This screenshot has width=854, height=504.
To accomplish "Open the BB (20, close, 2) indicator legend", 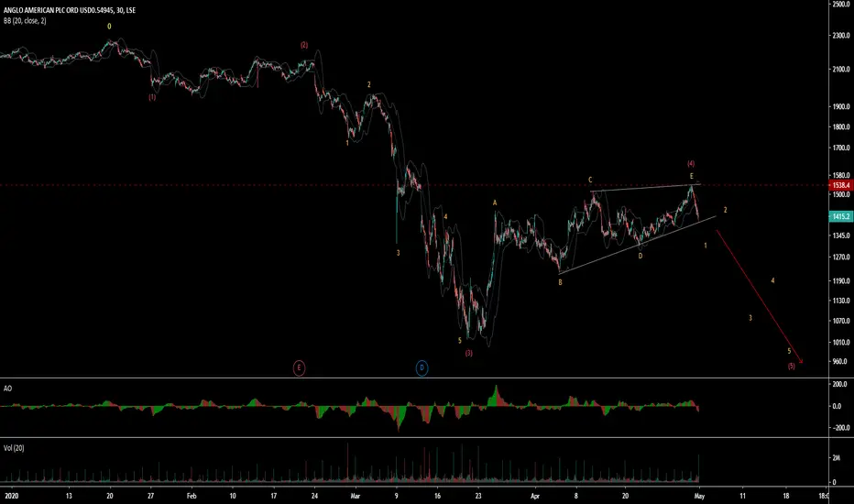I will coord(25,21).
